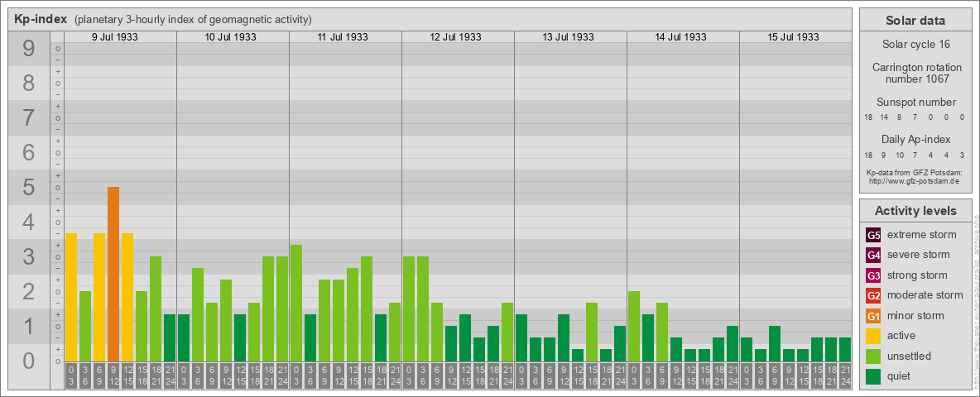Click the Kp scale number 0
980x397 pixels.
click(x=28, y=361)
